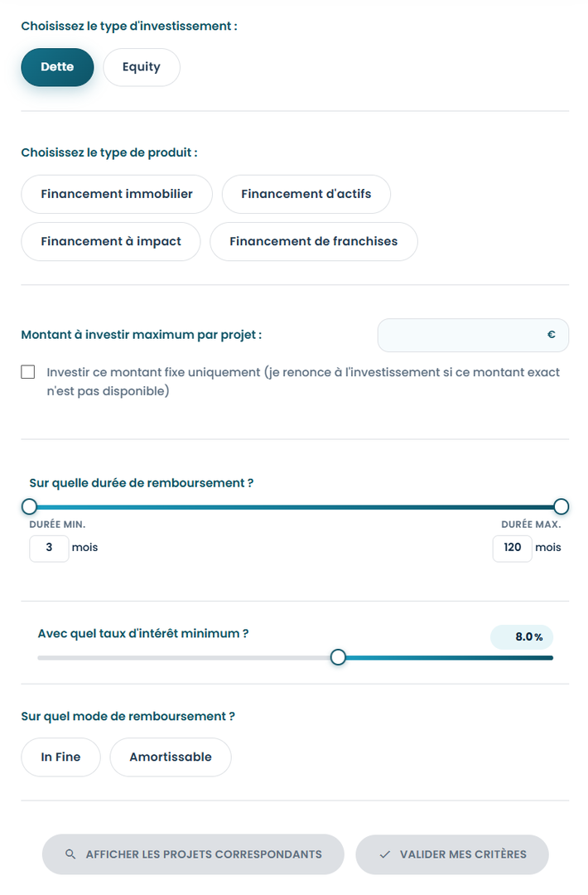The height and width of the screenshot is (895, 588).
Task: Select In Fine repayment mode
Action: (x=60, y=757)
